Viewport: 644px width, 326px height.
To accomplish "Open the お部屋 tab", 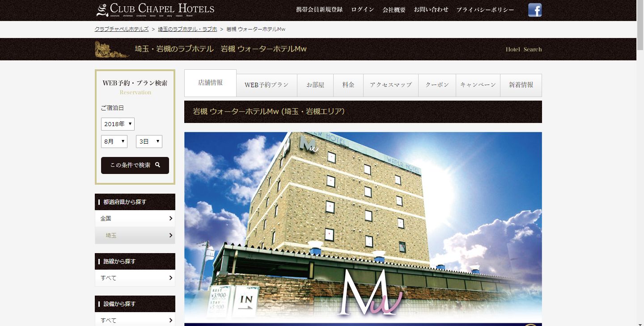I will click(315, 85).
